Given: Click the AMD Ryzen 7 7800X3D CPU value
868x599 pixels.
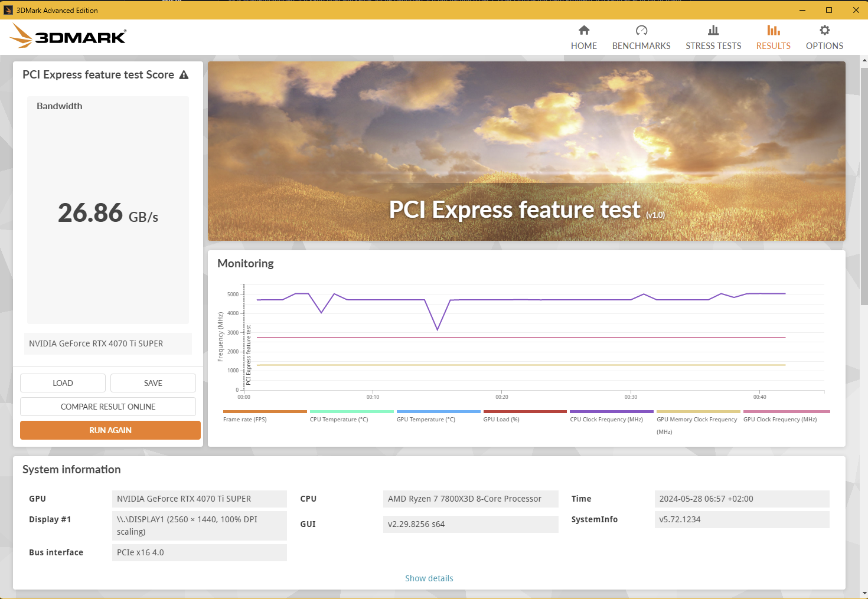Looking at the screenshot, I should (471, 499).
